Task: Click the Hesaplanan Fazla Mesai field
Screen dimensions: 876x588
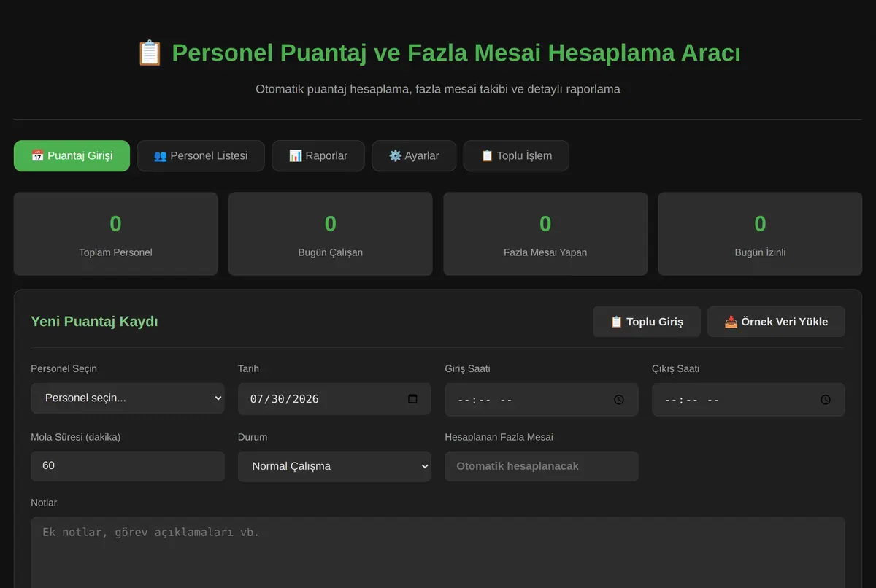Action: coord(542,466)
